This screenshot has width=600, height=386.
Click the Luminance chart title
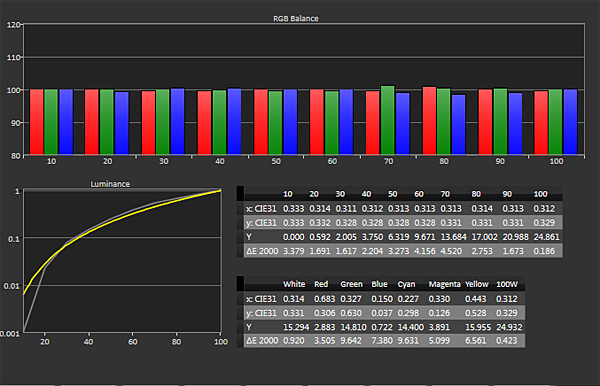point(110,184)
